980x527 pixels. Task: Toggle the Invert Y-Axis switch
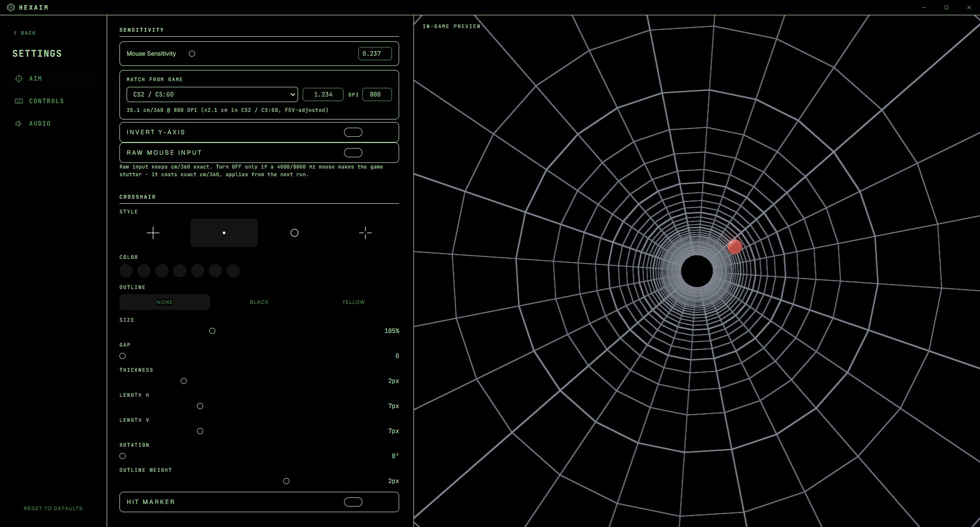(x=353, y=132)
